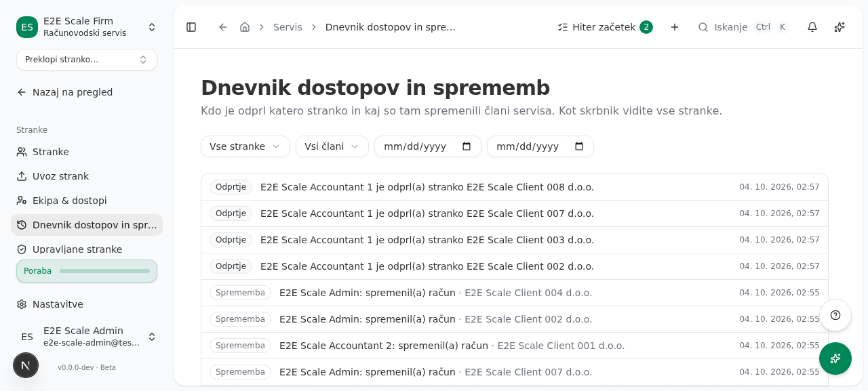Click the Ctrl K shortcut hint
The image size is (868, 391).
click(771, 27)
